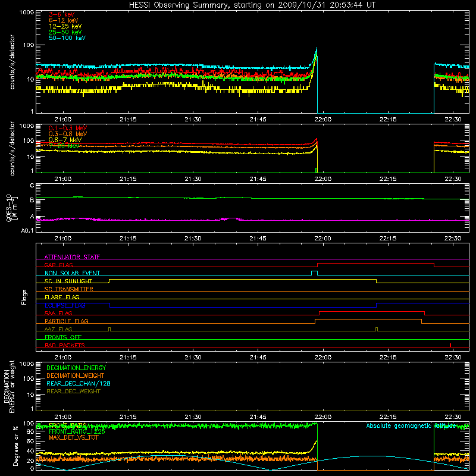Click the NON_SOLAR_EVENT flag label
This screenshot has width=476, height=476.
72,273
